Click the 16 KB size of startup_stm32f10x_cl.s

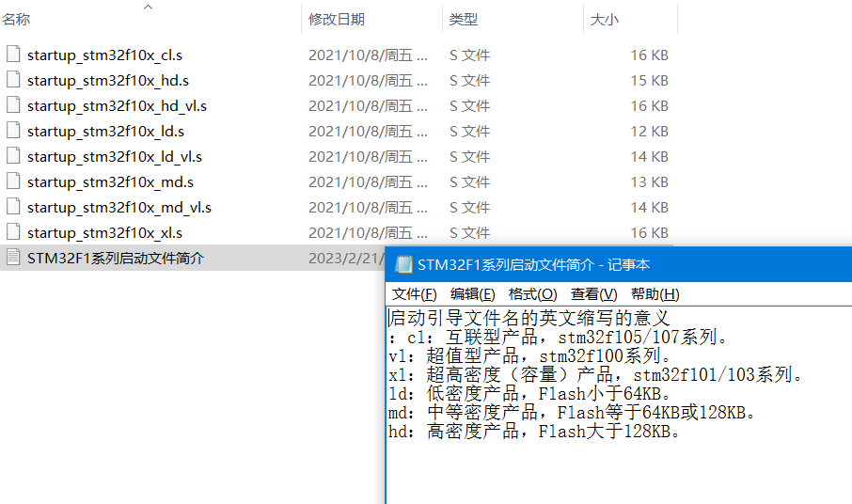coord(649,55)
